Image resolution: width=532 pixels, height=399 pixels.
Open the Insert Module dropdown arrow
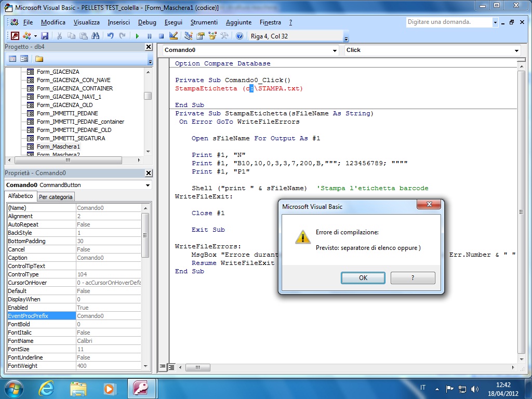point(35,36)
